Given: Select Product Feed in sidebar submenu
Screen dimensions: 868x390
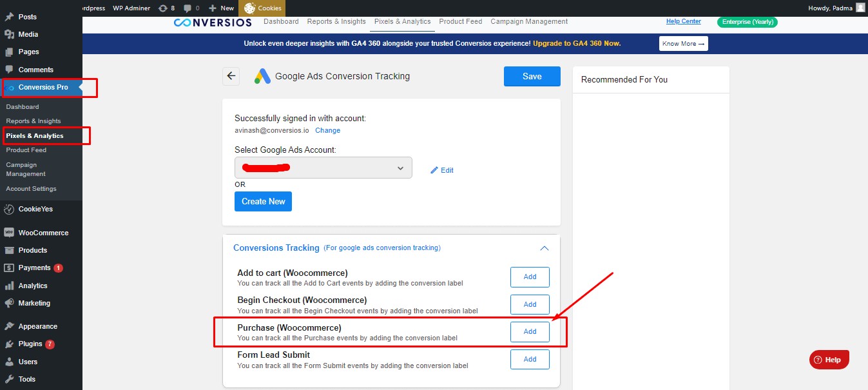Looking at the screenshot, I should point(26,150).
